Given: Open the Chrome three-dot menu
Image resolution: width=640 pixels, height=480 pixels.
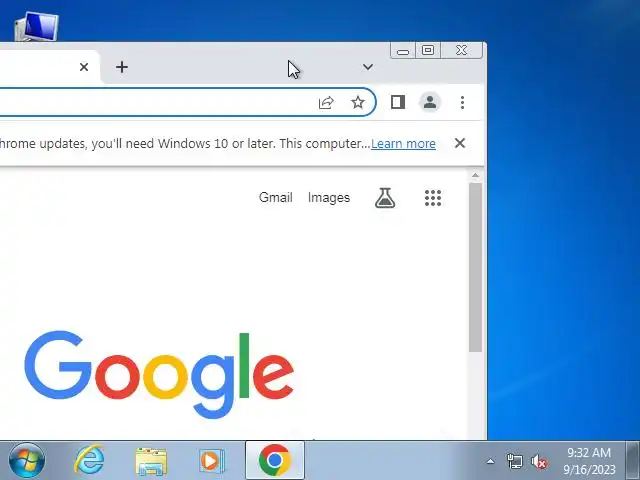Looking at the screenshot, I should (462, 102).
